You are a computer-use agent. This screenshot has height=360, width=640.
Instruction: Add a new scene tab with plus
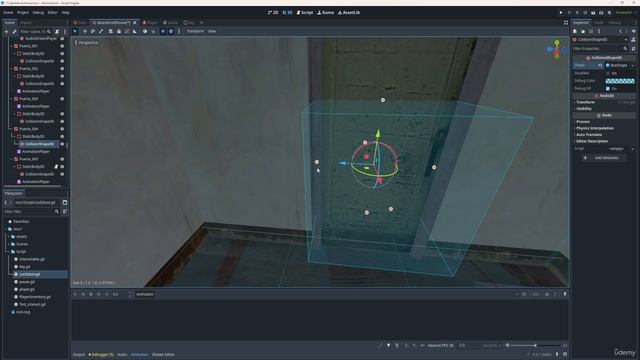tap(202, 23)
